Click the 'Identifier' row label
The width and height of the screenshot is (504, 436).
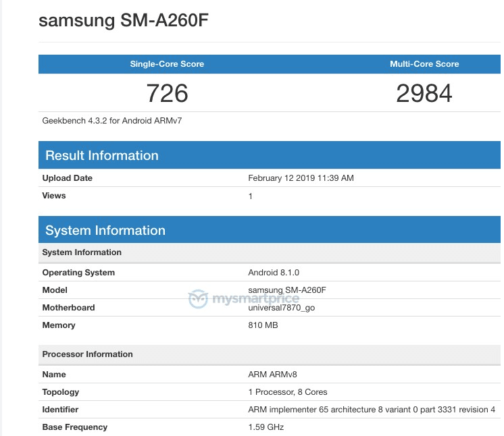60,410
